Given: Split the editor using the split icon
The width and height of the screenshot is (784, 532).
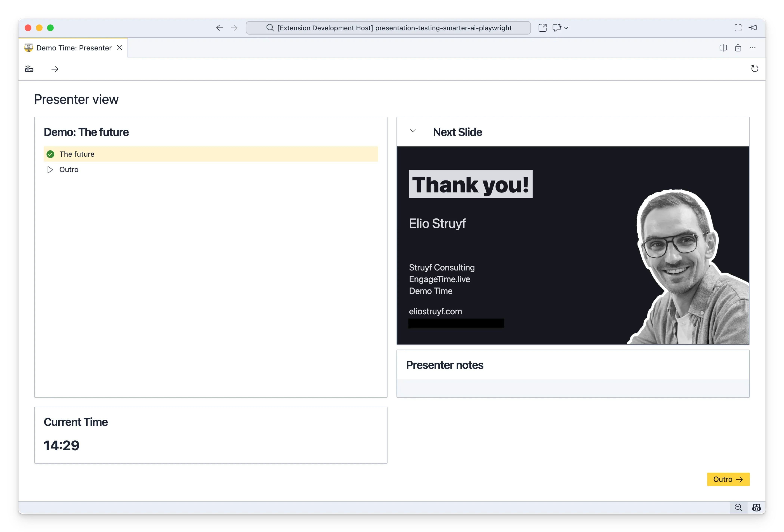Looking at the screenshot, I should point(723,48).
